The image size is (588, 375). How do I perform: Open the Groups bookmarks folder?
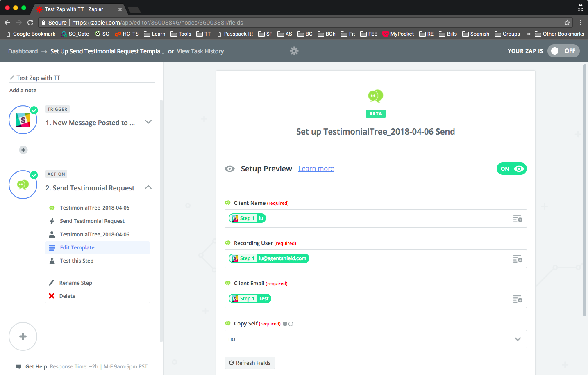(507, 34)
